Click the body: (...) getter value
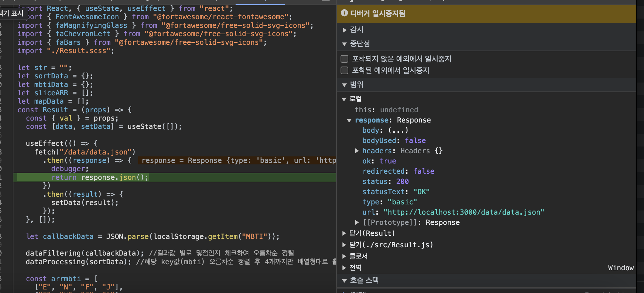Image resolution: width=644 pixels, height=293 pixels. [x=398, y=131]
